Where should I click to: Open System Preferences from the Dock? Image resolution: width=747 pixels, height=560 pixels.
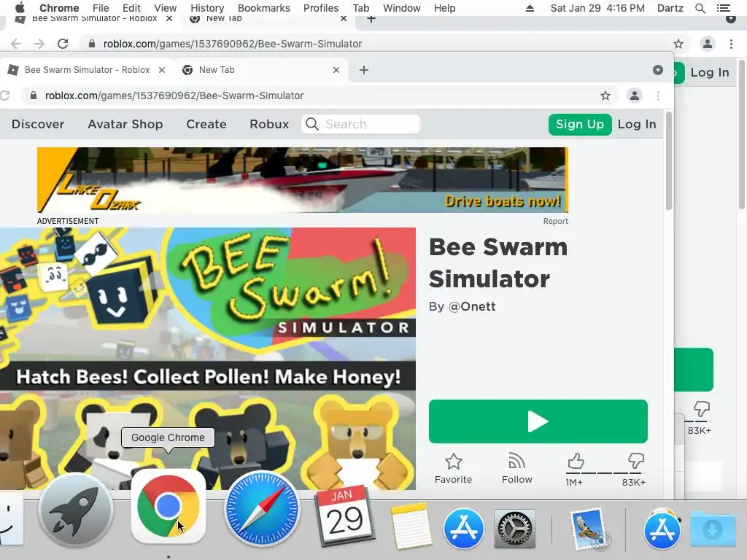point(515,529)
